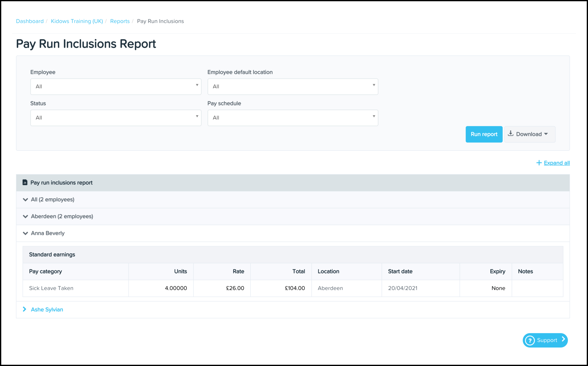Screen dimensions: 588x366
Task: Navigate to Reports breadcrumb
Action: tap(120, 21)
